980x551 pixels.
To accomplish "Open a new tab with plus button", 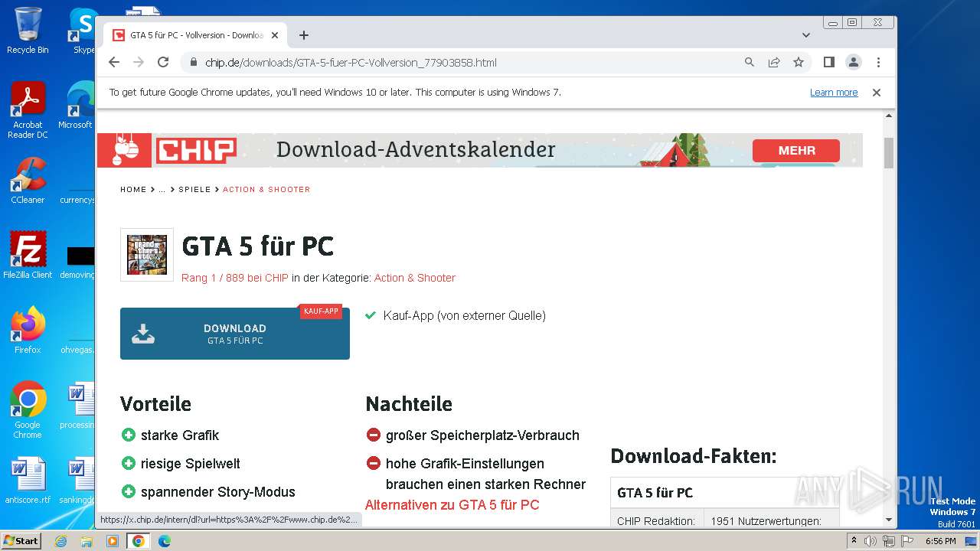I will click(304, 35).
